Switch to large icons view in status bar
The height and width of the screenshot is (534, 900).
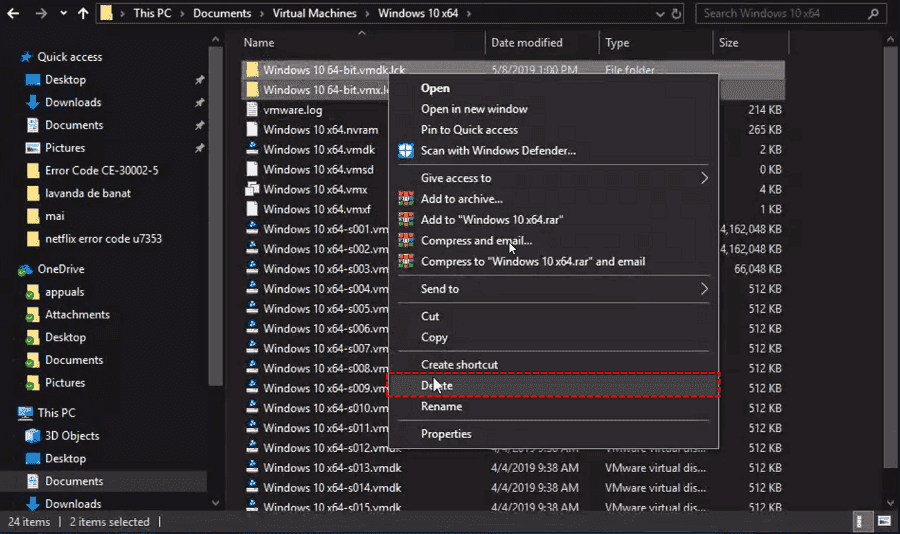[884, 521]
